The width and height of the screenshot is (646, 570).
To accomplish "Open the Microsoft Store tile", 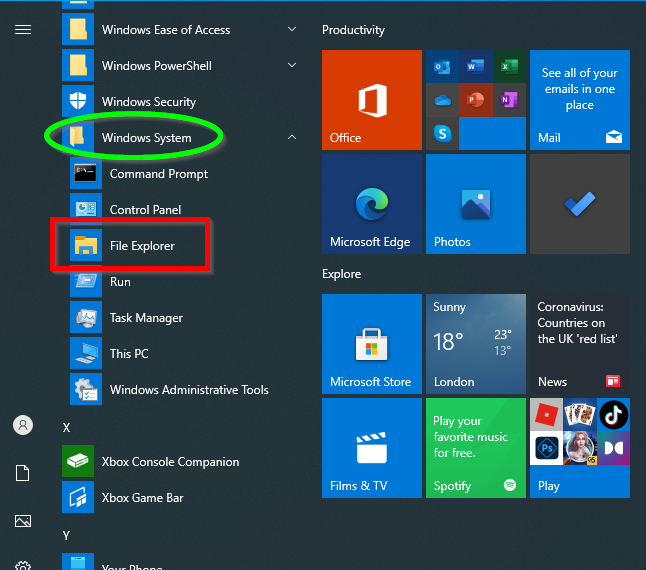I will pyautogui.click(x=372, y=344).
